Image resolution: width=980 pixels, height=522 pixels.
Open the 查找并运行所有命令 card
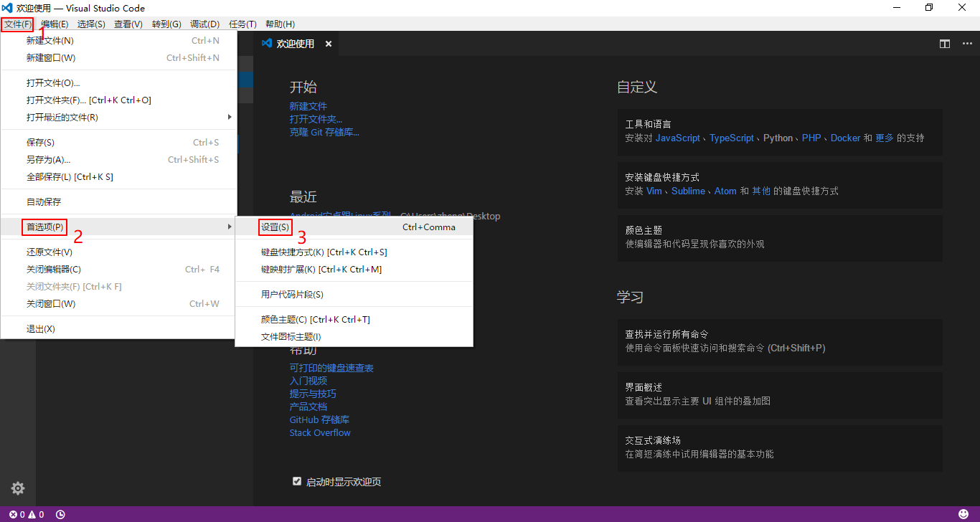coord(780,342)
